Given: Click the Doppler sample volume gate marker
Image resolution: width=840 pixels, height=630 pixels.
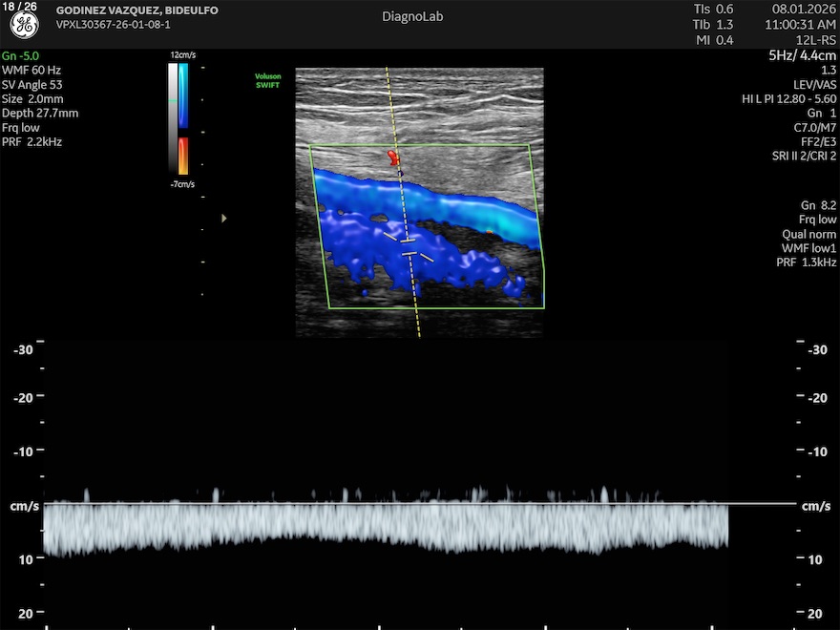Looking at the screenshot, I should click(x=409, y=247).
